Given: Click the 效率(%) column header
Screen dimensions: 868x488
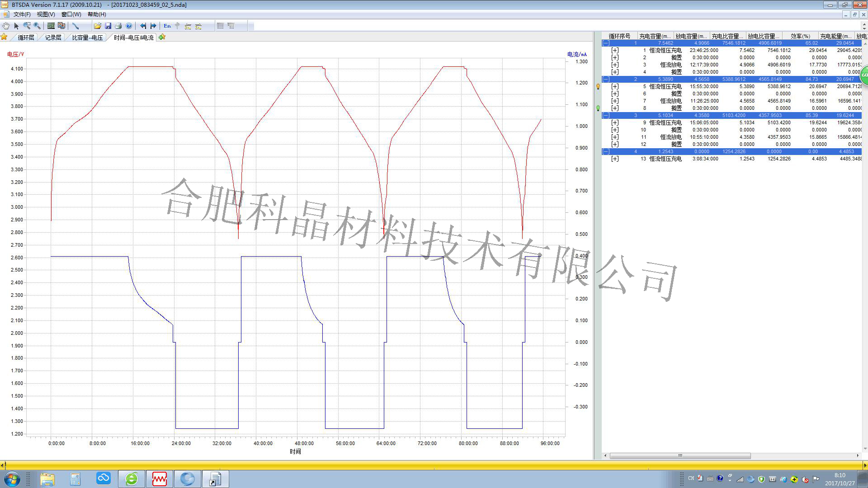Looking at the screenshot, I should [x=800, y=36].
